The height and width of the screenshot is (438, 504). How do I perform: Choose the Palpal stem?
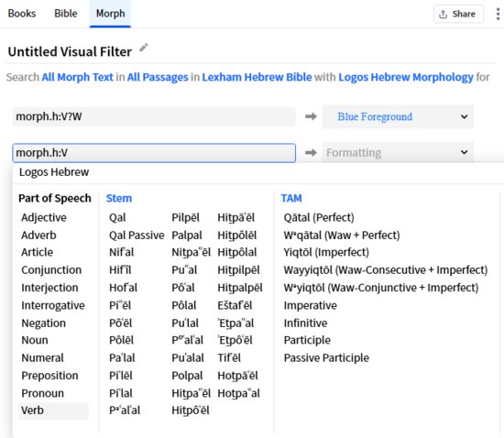[x=187, y=235]
